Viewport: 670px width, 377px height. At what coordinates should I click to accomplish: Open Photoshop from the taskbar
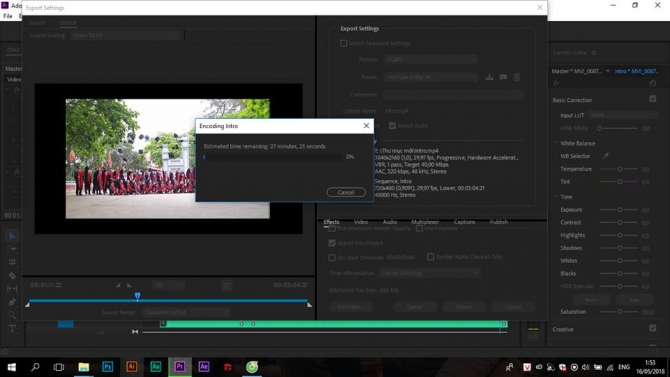point(108,367)
